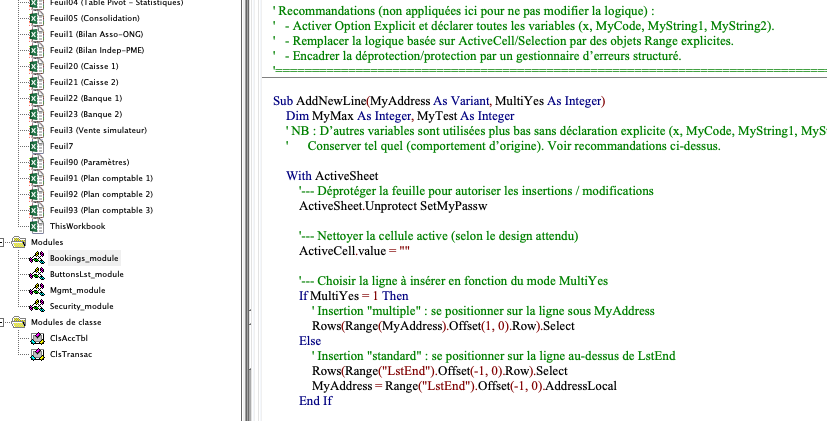Click the ClsTransac class module icon
Screen dimensions: 827x421
click(x=38, y=354)
